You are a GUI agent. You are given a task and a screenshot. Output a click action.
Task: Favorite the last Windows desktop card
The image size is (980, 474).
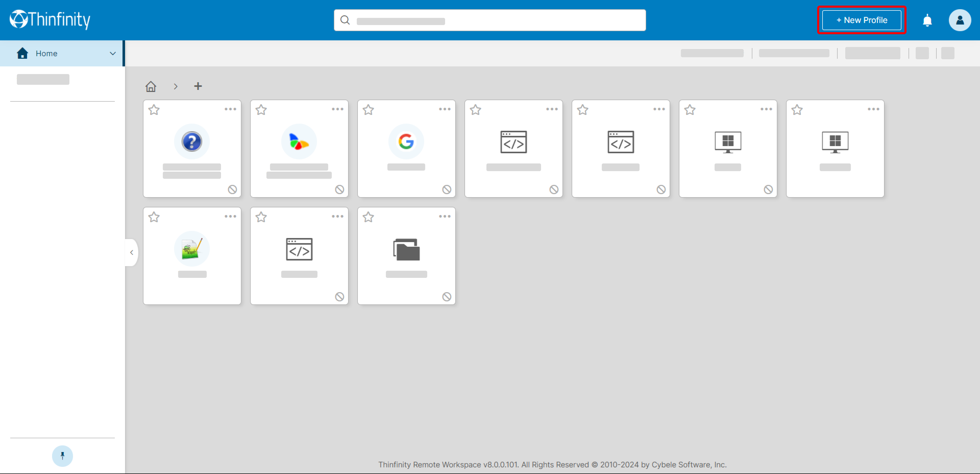797,110
